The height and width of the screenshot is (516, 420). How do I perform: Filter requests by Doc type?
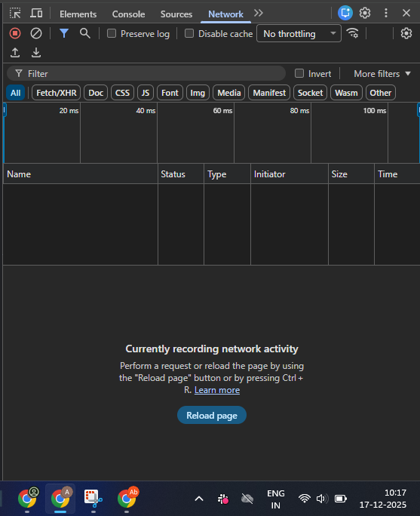coord(96,93)
